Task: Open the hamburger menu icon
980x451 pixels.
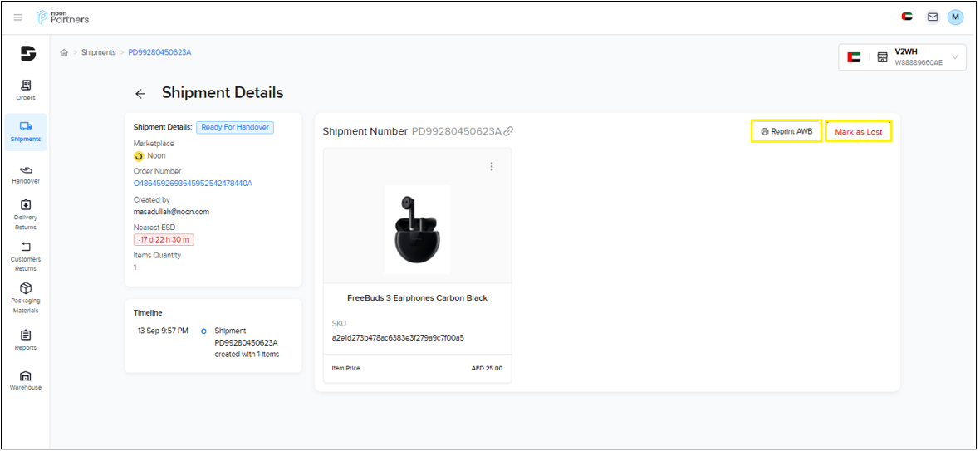Action: coord(17,17)
